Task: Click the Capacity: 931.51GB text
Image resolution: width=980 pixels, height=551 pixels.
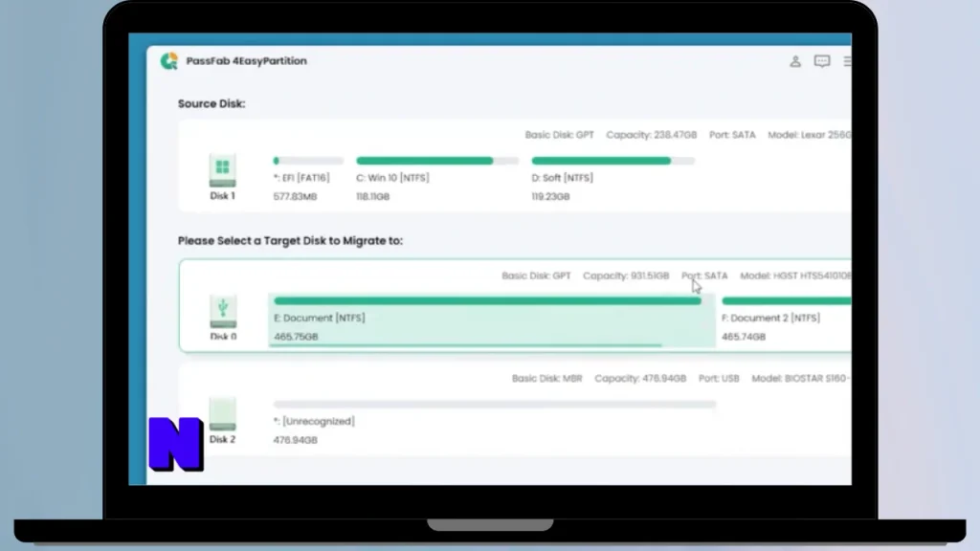Action: (626, 275)
